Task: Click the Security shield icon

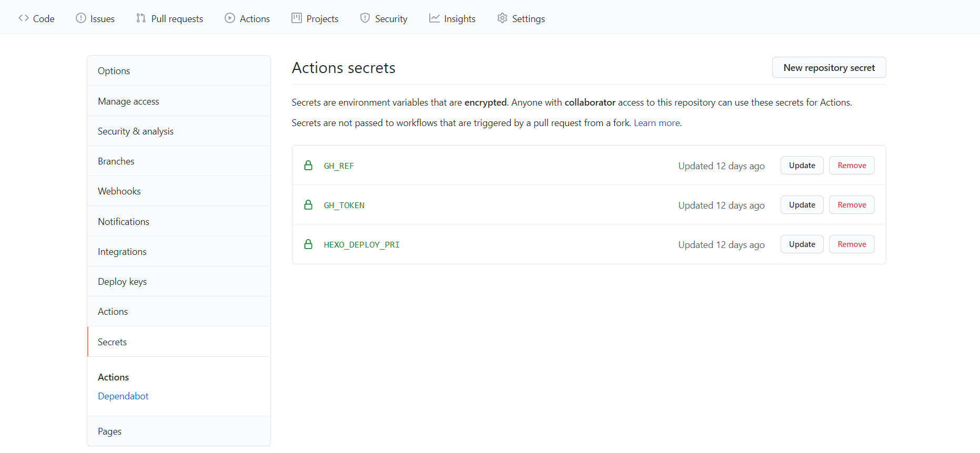Action: (365, 18)
